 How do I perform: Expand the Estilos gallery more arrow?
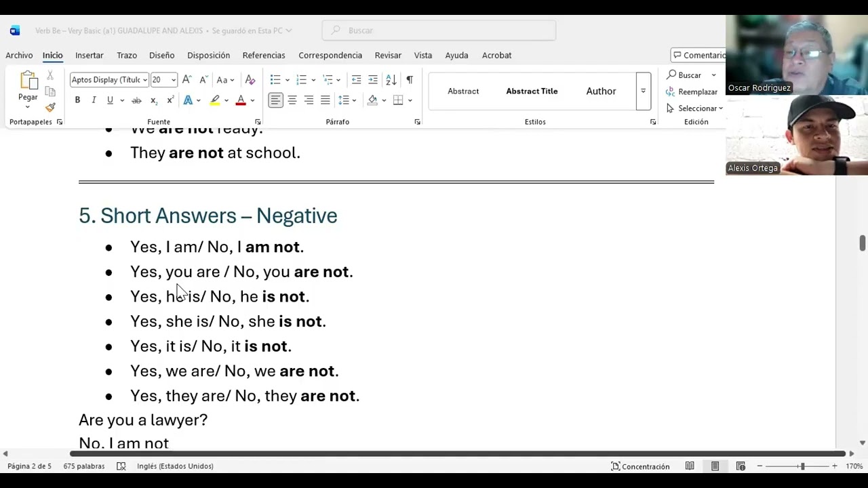coord(643,91)
